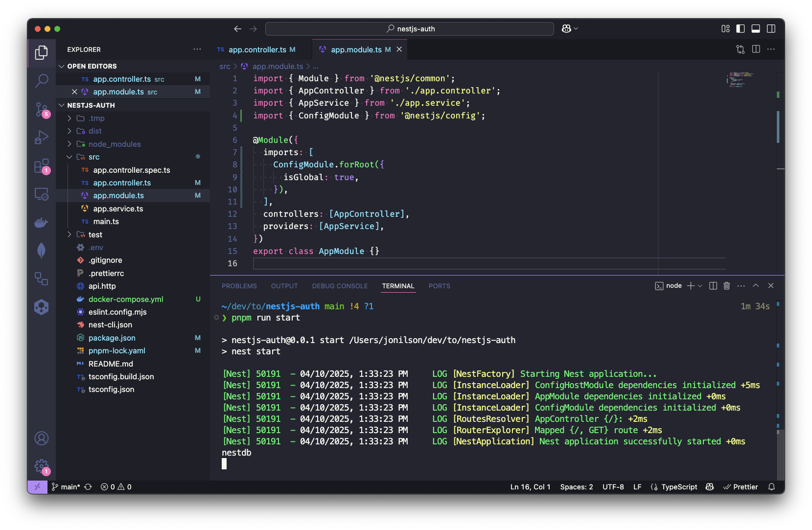Close the app.module.ts tab
Viewport: 812px width, 530px height.
tap(399, 49)
